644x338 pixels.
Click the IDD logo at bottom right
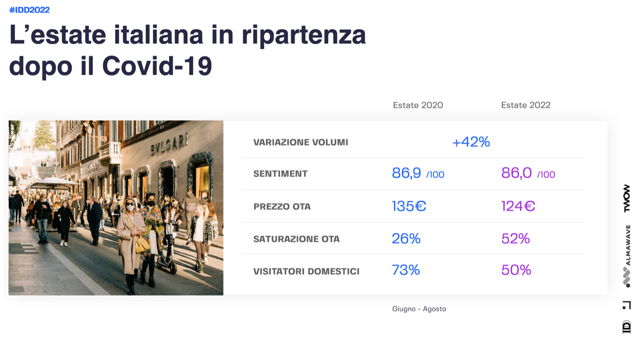click(x=627, y=327)
